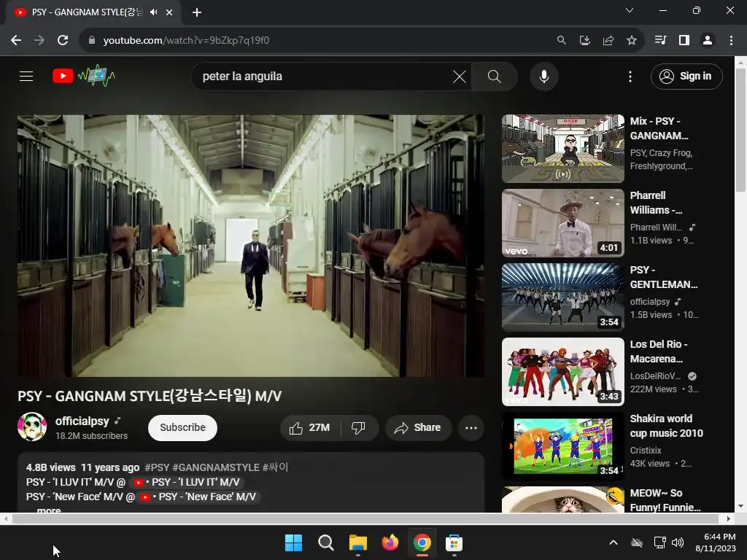The image size is (747, 560).
Task: Open Chrome zoom magnifier icon
Action: pyautogui.click(x=561, y=41)
